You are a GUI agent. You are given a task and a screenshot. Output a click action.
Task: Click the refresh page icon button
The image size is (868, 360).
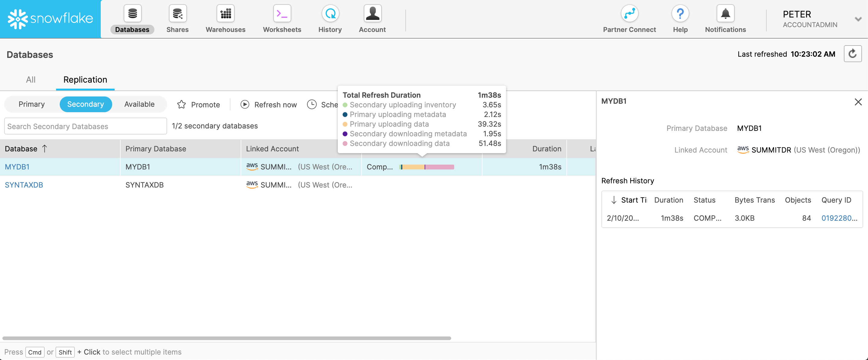click(x=853, y=54)
